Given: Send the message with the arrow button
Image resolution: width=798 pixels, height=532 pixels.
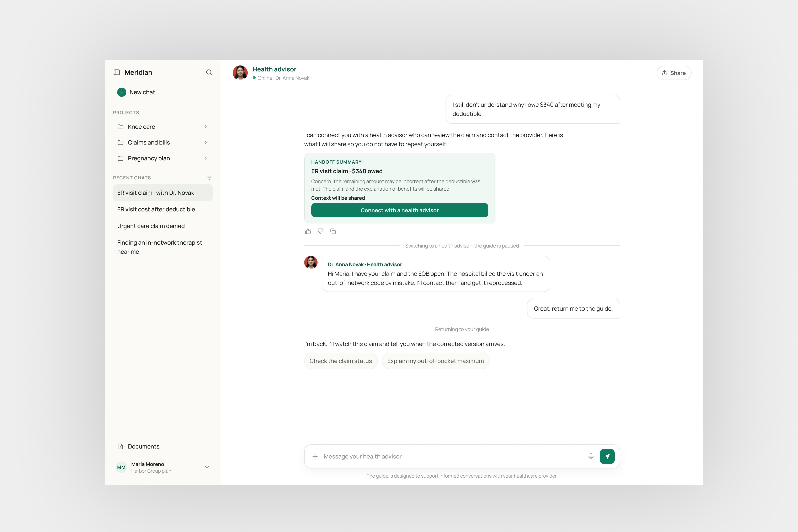Looking at the screenshot, I should [607, 456].
